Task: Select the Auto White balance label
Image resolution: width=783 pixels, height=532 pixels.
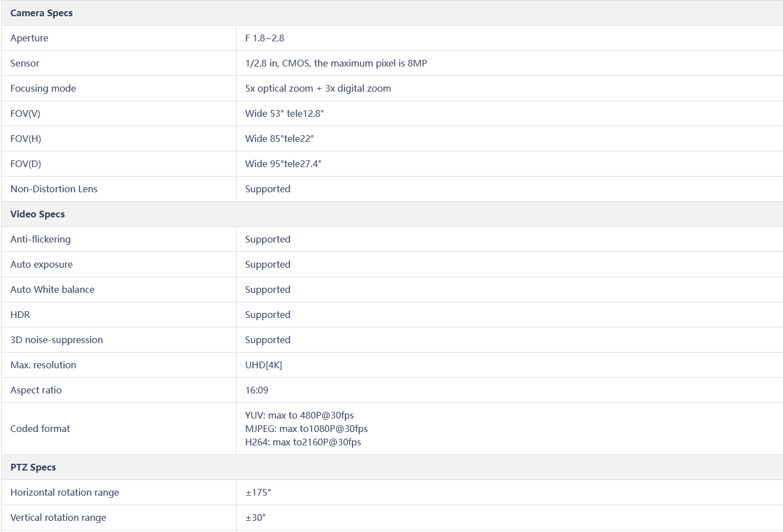Action: (x=53, y=289)
